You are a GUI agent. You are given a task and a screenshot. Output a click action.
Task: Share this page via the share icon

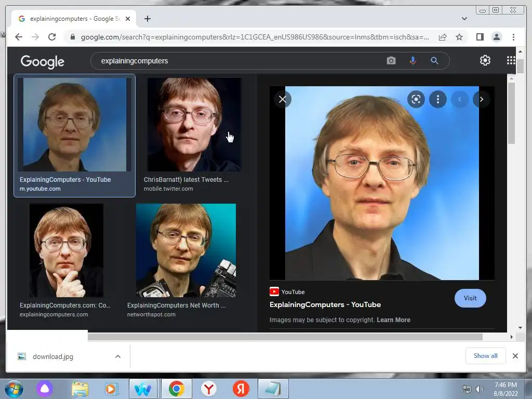[x=443, y=37]
